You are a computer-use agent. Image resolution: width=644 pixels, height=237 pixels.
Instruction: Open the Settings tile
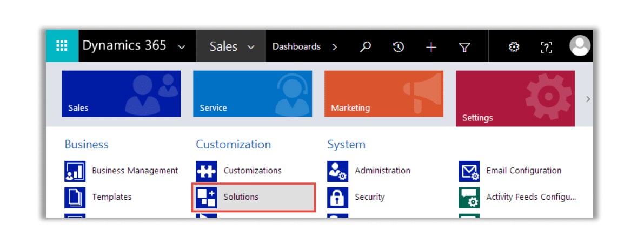click(x=515, y=98)
